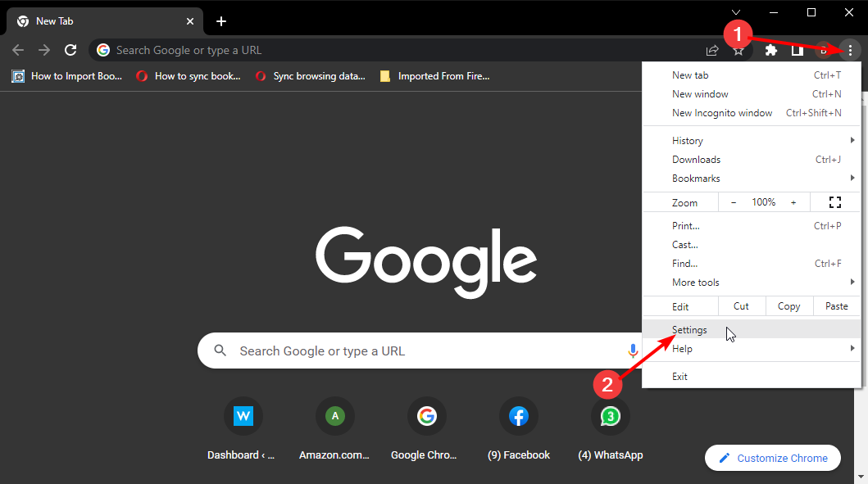
Task: Choose Print... from the menu
Action: point(752,226)
